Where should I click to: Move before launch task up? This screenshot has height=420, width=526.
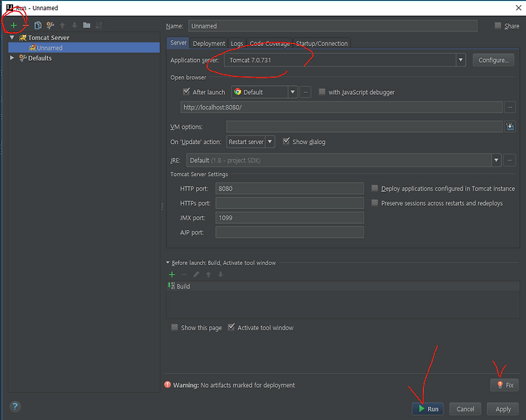click(x=208, y=275)
